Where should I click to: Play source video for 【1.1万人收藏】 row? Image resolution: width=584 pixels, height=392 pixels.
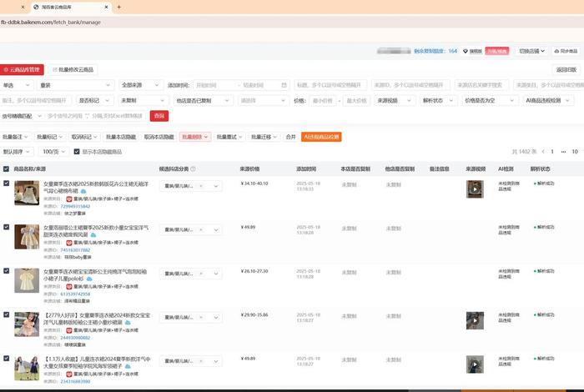click(475, 364)
